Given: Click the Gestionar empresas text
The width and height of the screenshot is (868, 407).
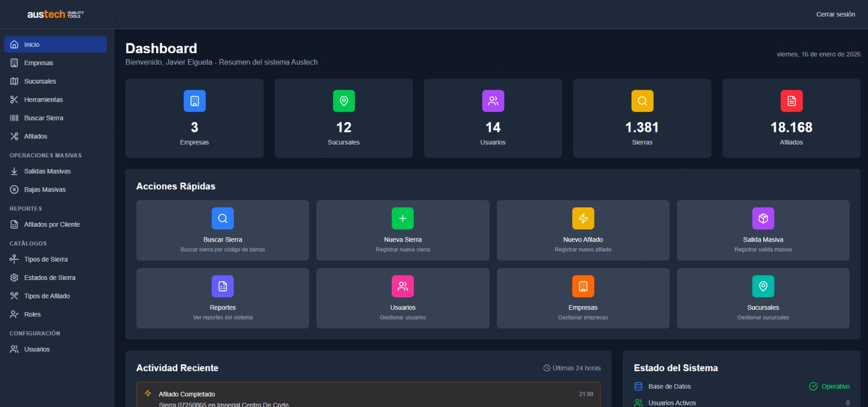Looking at the screenshot, I should click(x=583, y=317).
